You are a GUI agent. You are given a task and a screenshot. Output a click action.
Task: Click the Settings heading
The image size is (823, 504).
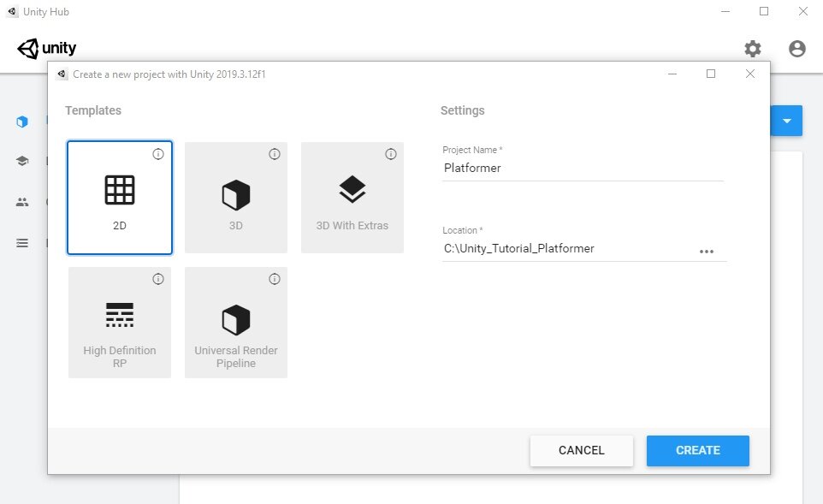463,110
